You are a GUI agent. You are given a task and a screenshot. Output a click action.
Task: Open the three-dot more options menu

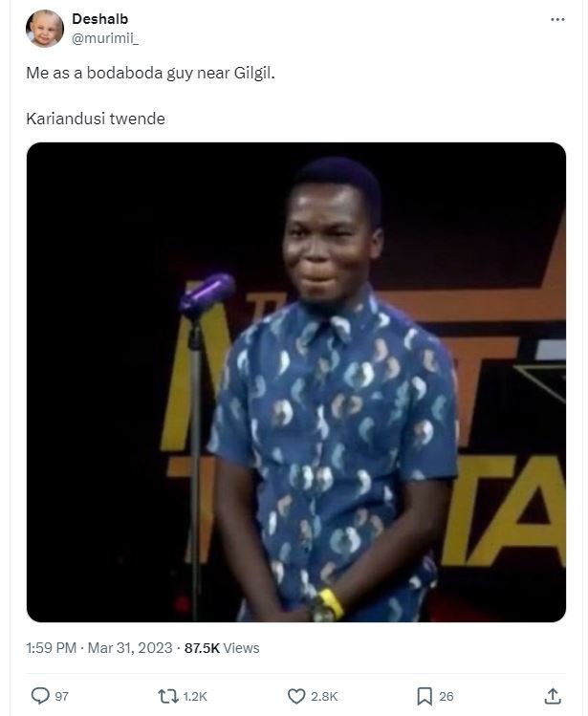557,19
